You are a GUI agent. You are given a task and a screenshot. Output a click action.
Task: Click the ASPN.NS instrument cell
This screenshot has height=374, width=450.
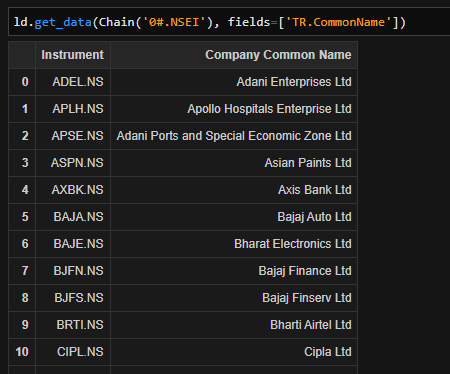click(x=73, y=163)
